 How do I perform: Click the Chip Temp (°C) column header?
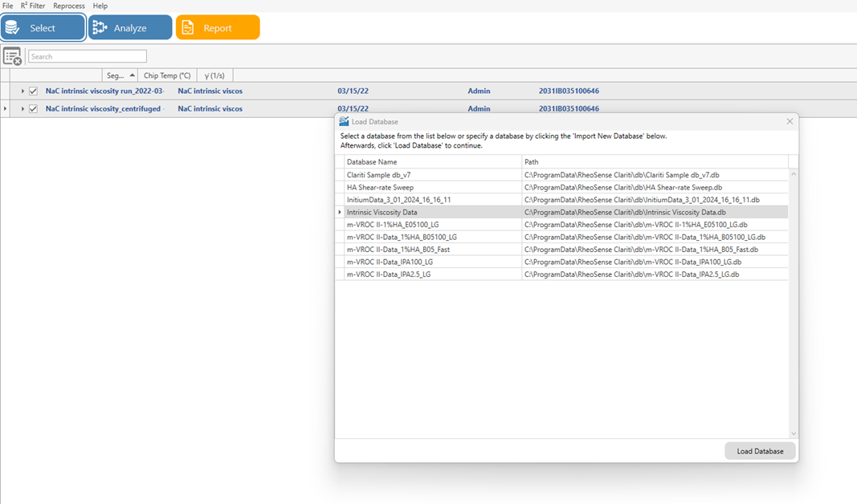click(x=167, y=75)
